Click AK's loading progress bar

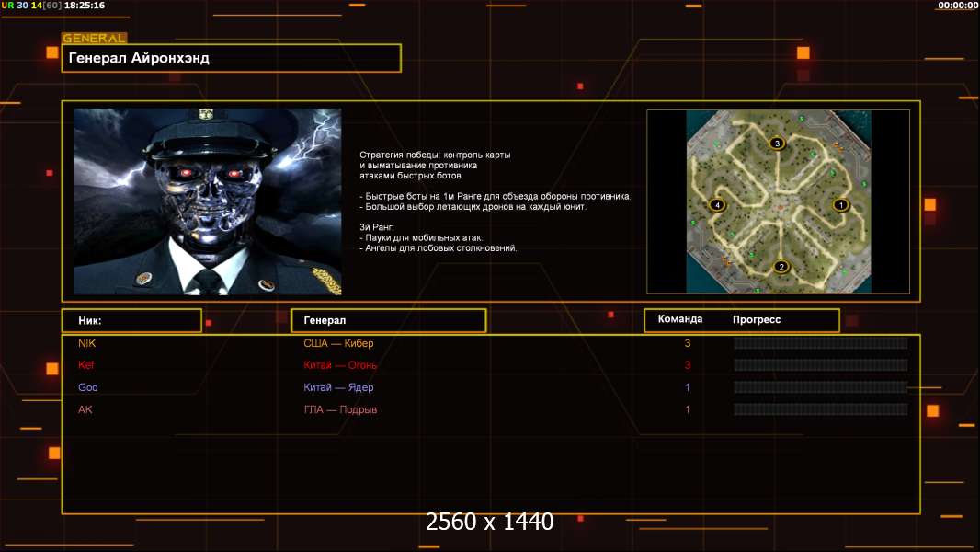click(x=821, y=409)
